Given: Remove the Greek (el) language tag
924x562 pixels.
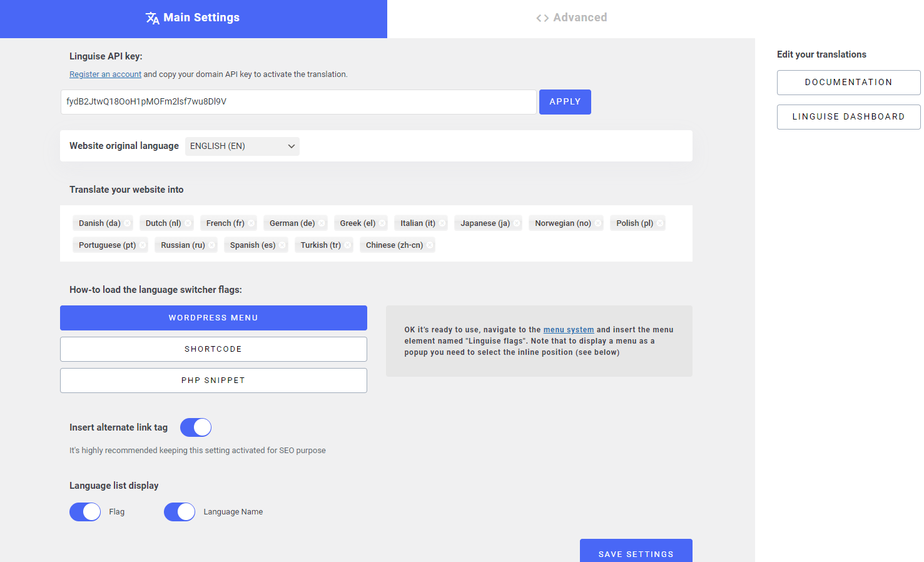Looking at the screenshot, I should [382, 223].
